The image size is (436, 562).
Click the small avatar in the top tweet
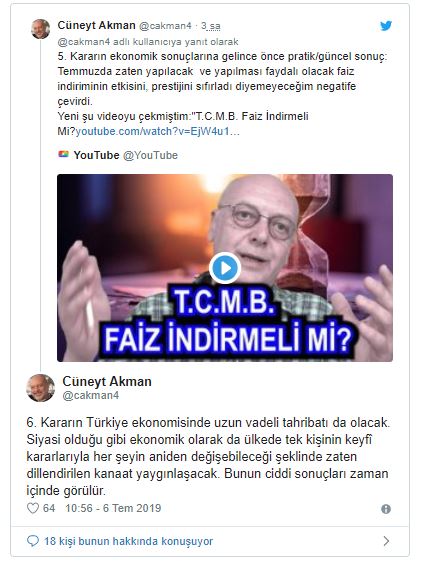point(41,29)
